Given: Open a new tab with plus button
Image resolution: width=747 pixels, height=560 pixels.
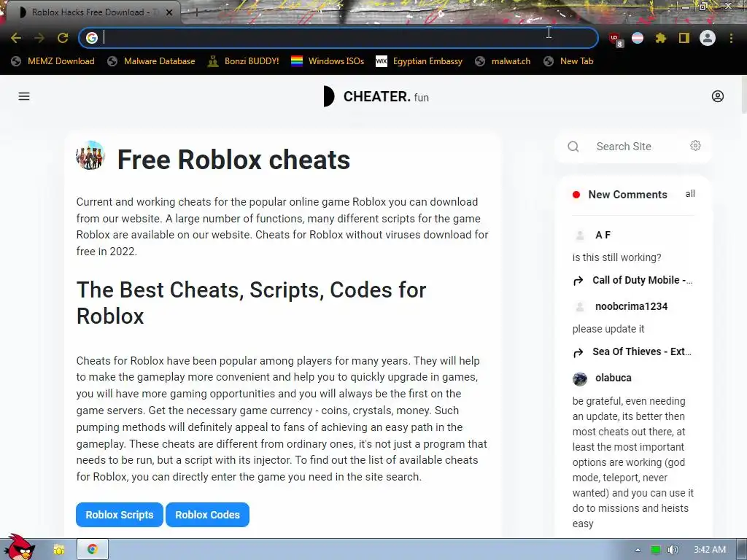Looking at the screenshot, I should [196, 13].
